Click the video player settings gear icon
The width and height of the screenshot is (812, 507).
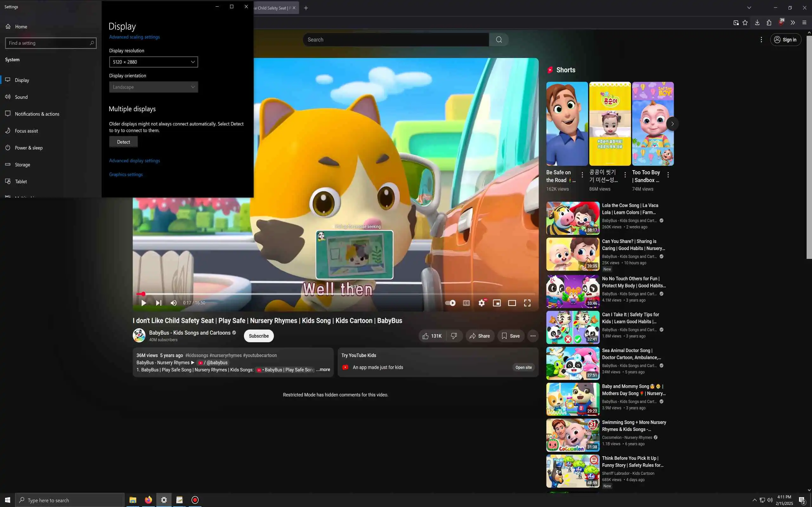[481, 303]
